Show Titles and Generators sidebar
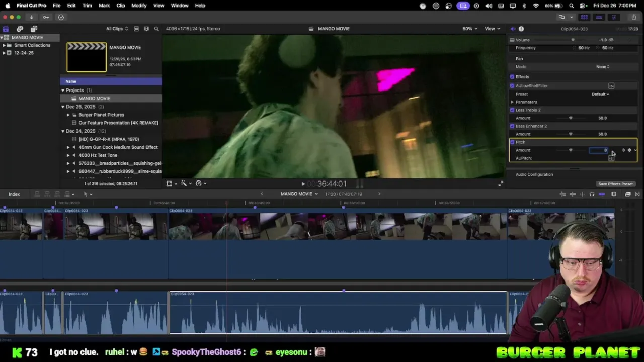644x362 pixels. (x=34, y=29)
